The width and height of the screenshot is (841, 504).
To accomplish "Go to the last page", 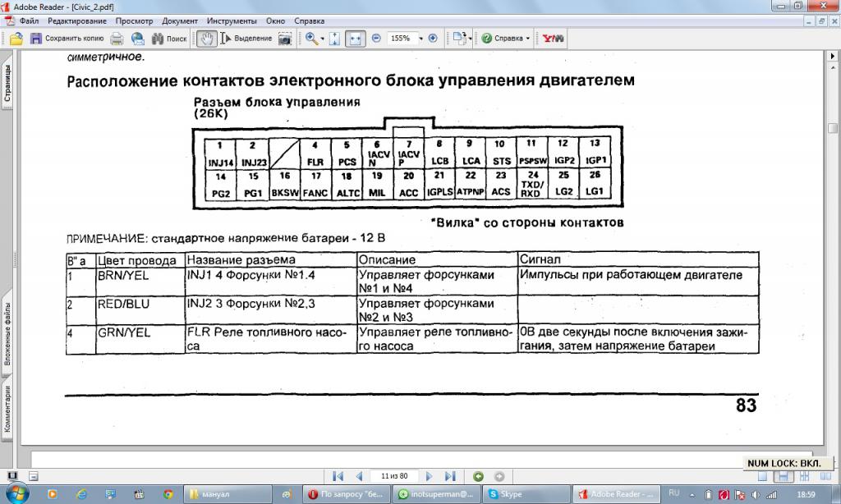I will (451, 476).
